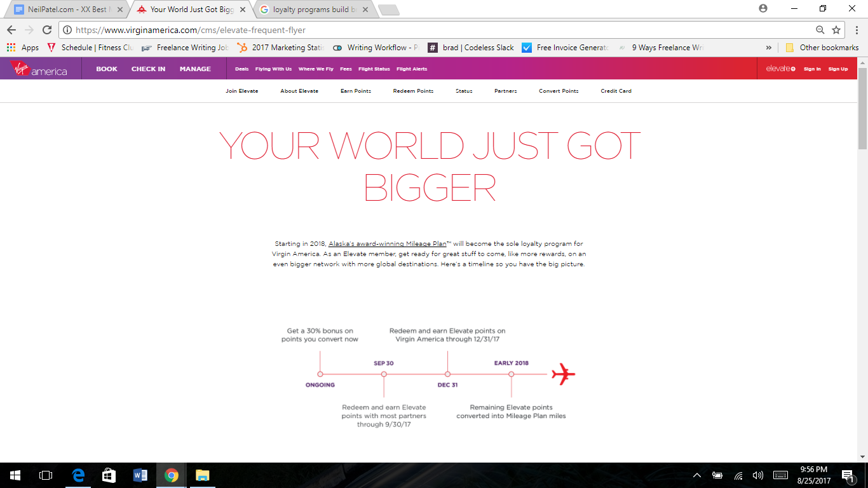
Task: Open the Windows Start menu
Action: pyautogui.click(x=15, y=475)
